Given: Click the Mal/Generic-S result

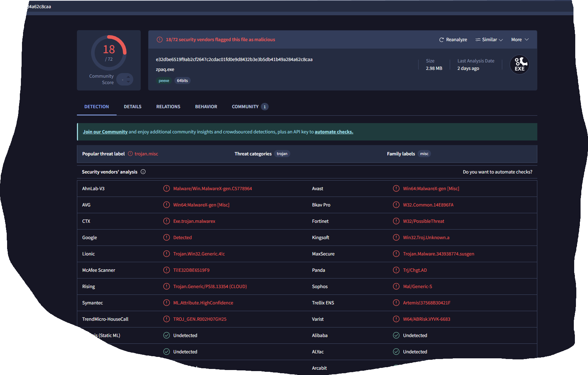Looking at the screenshot, I should pyautogui.click(x=418, y=286).
